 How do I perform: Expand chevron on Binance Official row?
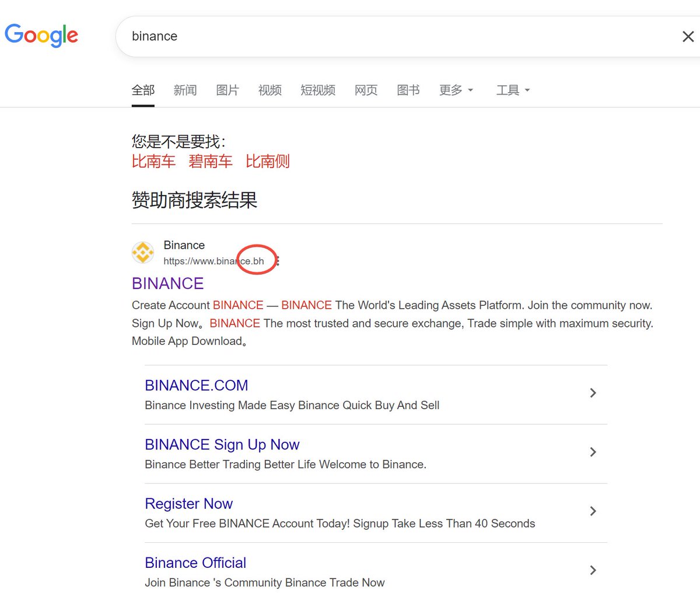coord(593,570)
